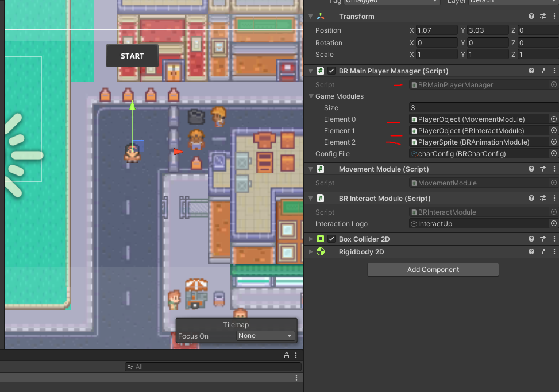This screenshot has width=559, height=392.
Task: Select Element 0 PlayerObject MovementModule reference
Action: (x=479, y=119)
